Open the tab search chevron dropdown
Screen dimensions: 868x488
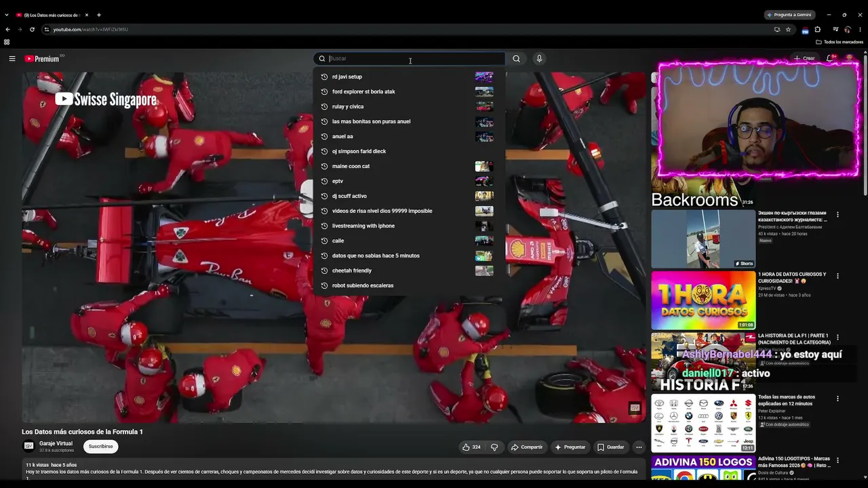[6, 14]
